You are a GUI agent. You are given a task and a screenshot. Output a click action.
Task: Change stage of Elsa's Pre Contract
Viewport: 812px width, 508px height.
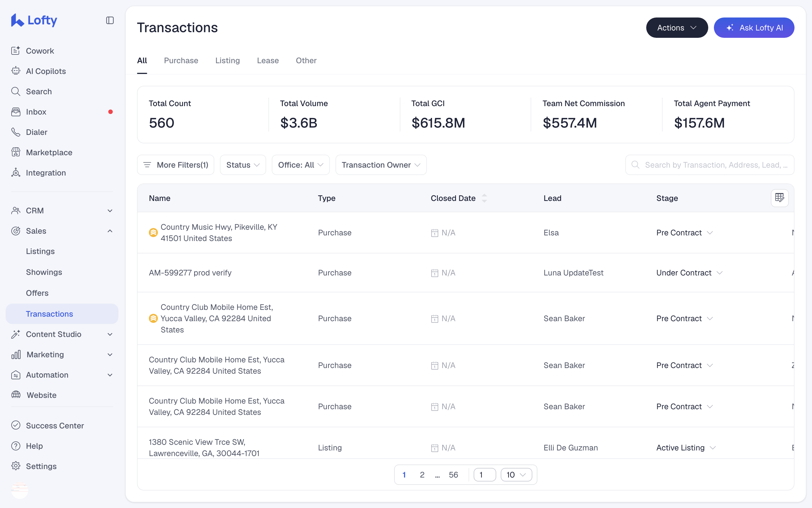click(x=685, y=233)
